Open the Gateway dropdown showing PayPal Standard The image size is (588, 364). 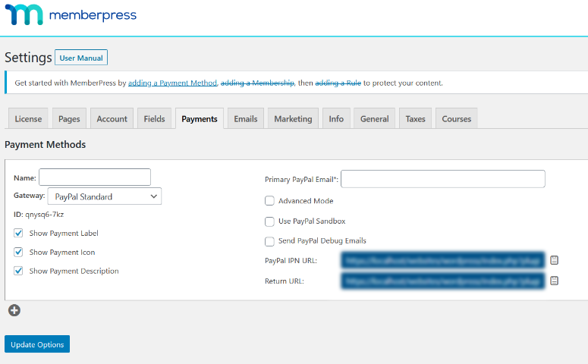pyautogui.click(x=105, y=196)
